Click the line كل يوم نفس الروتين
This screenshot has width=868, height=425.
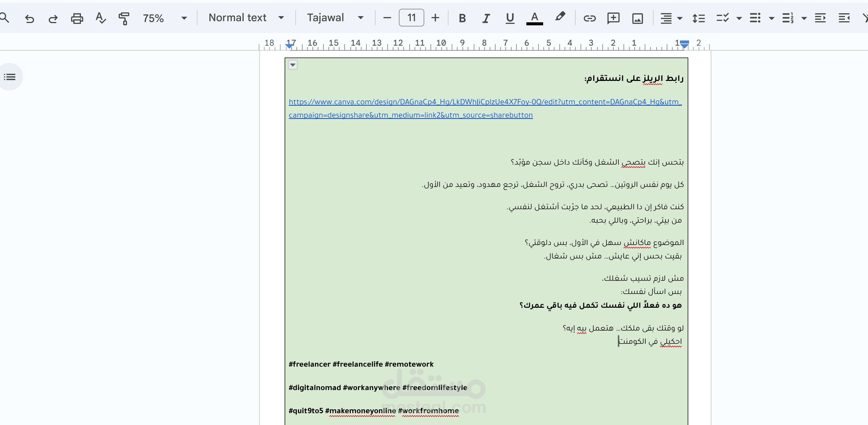coord(553,184)
